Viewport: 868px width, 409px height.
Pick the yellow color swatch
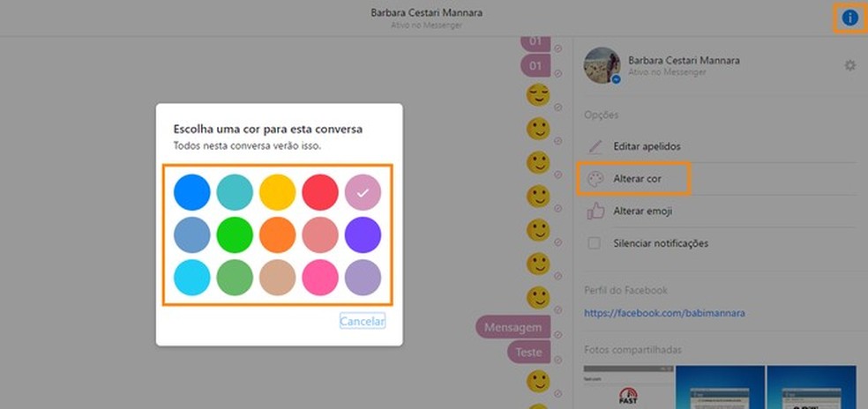pos(277,193)
